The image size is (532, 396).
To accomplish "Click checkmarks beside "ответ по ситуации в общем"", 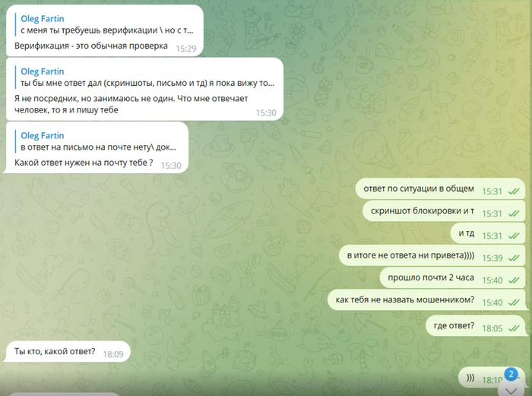I will point(514,192).
